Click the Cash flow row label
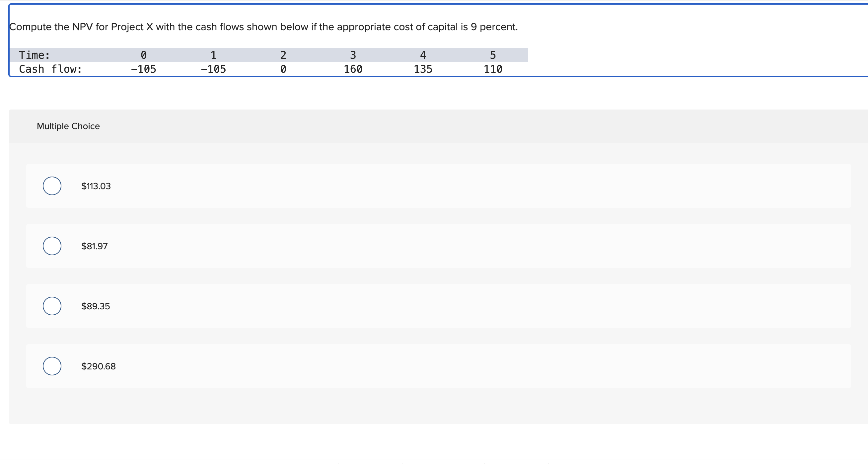868x464 pixels. coord(50,69)
